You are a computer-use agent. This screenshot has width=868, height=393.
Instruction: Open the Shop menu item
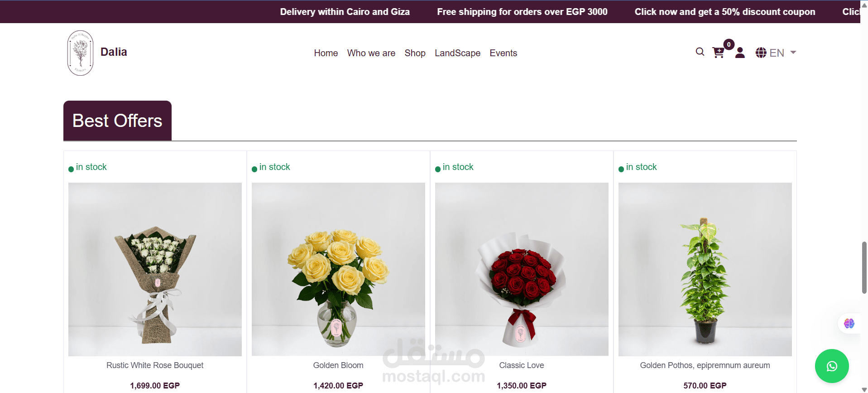click(415, 53)
